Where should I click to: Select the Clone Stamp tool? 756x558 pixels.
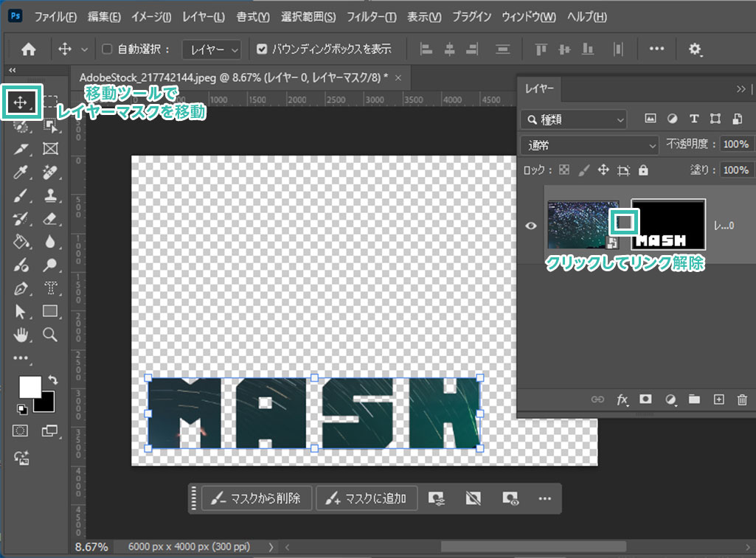(50, 195)
